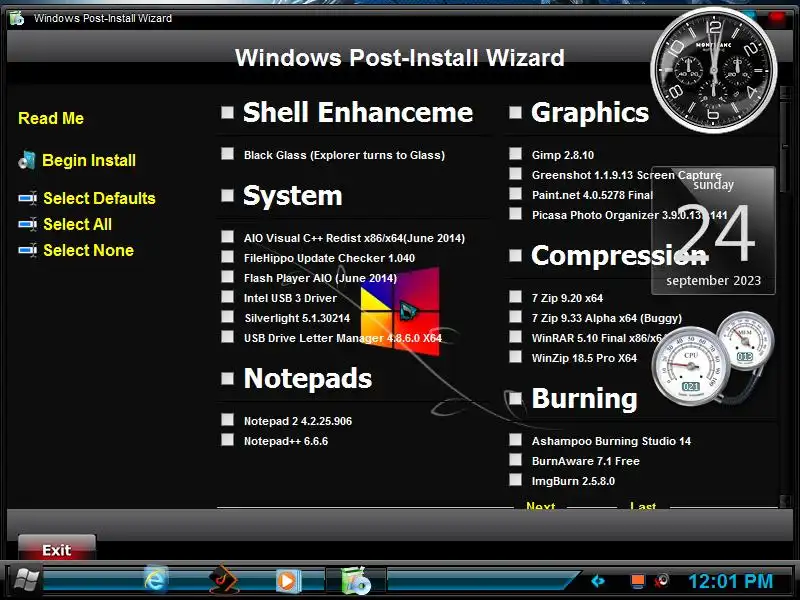Check the Notepads category box
Screen dimensions: 800x600
228,378
